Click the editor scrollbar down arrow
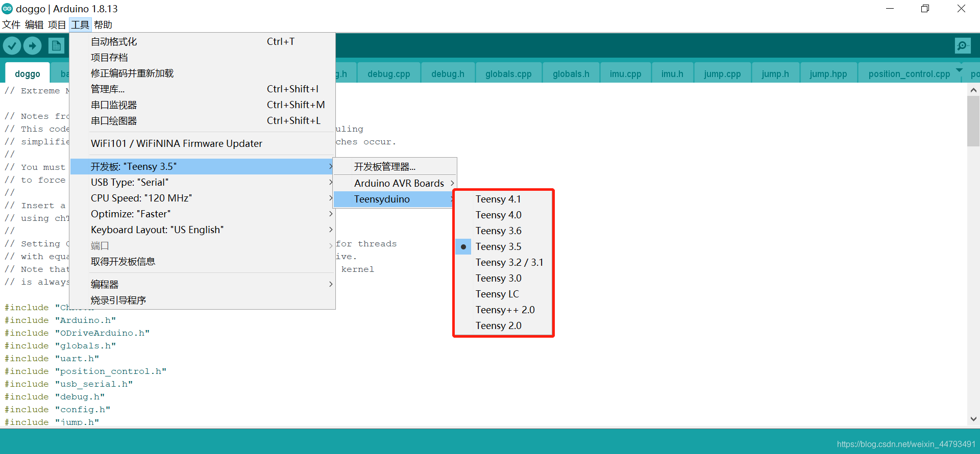Viewport: 980px width, 454px height. pos(973,419)
